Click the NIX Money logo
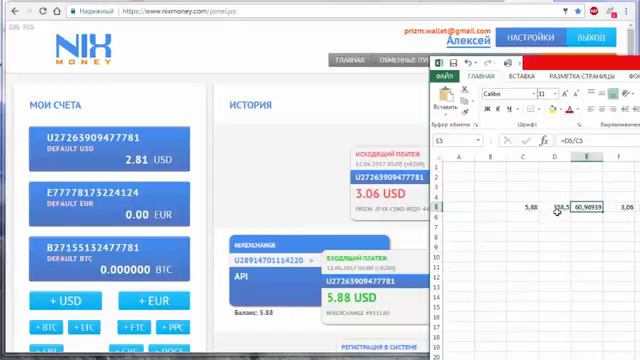Viewport: 640px width, 360px height. coord(83,49)
